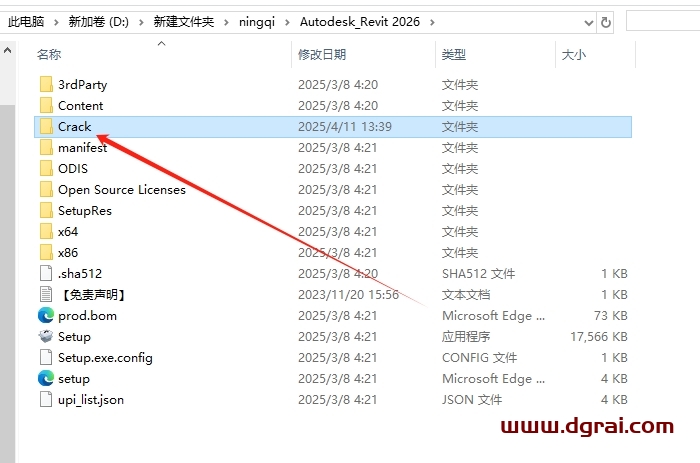Click the .sha512 file icon
Viewport: 700px width, 463px height.
point(46,273)
